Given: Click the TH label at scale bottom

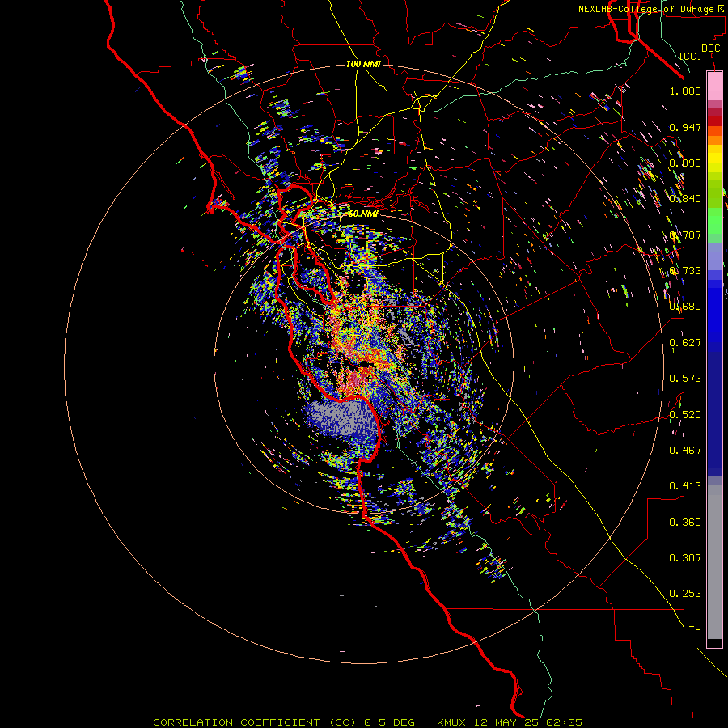Looking at the screenshot, I should click(695, 630).
